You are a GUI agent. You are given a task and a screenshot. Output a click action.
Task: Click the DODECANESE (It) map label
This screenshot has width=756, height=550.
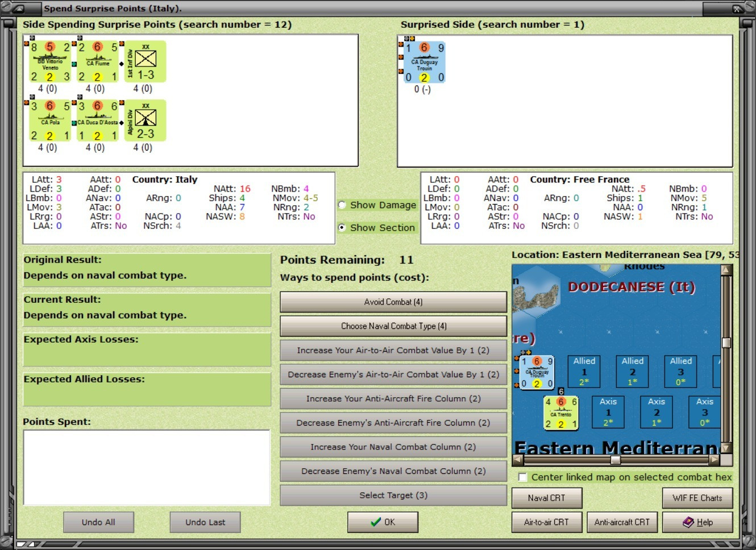632,287
